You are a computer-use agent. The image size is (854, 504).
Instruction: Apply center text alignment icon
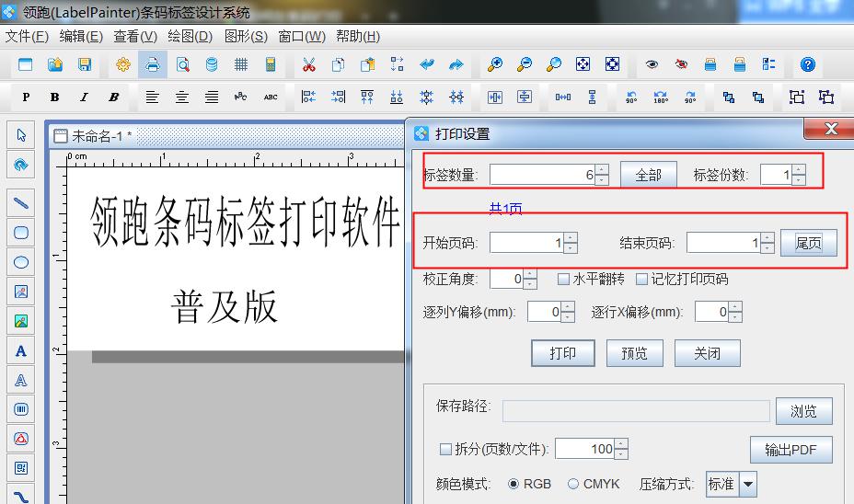pos(182,97)
